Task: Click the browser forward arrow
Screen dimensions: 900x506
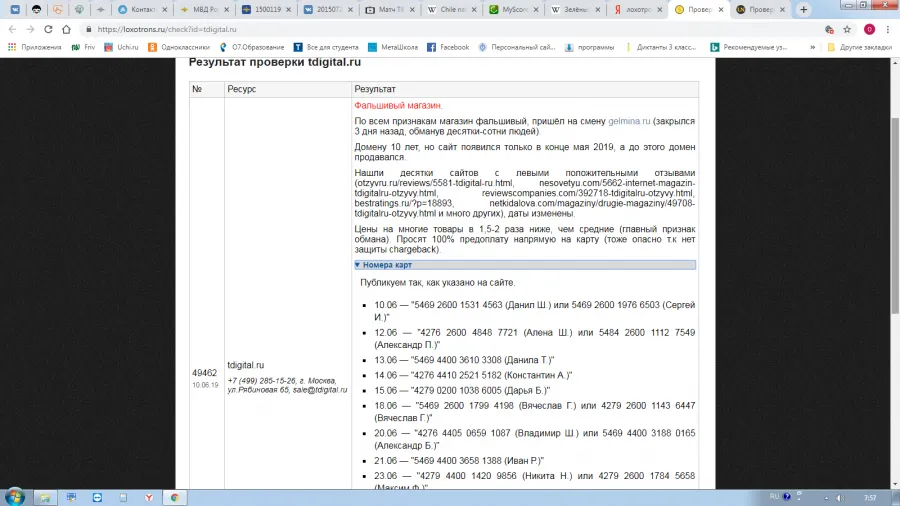Action: (30, 29)
